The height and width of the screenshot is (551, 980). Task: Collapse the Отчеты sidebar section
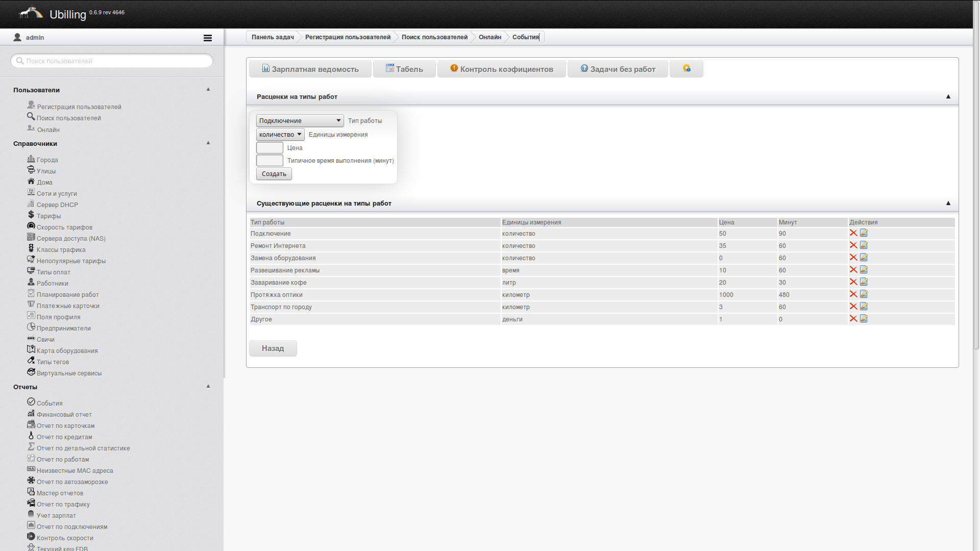pos(208,386)
